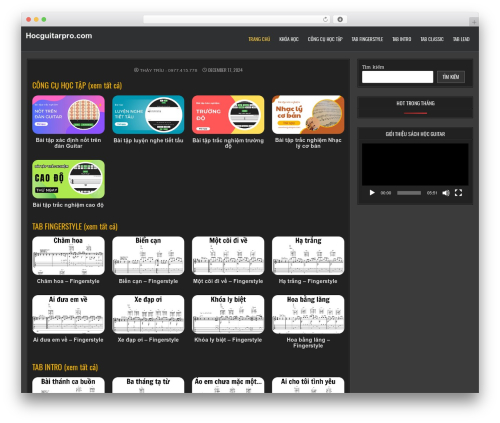Image resolution: width=500 pixels, height=423 pixels.
Task: Open the Chăm hoa tab sheet thumbnail
Action: tap(68, 256)
